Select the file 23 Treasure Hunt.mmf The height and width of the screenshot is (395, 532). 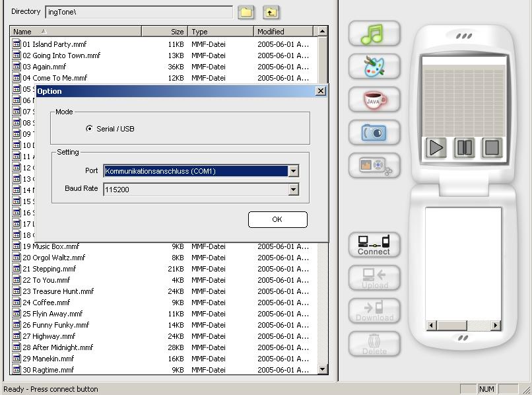pyautogui.click(x=58, y=291)
